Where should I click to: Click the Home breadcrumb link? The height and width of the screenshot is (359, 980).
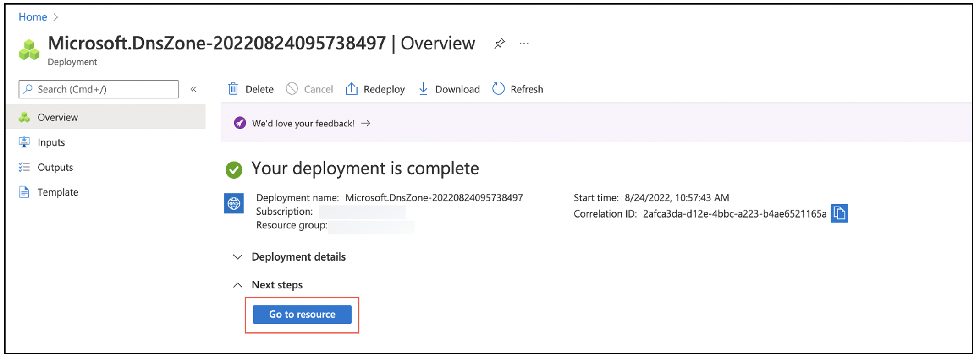(x=33, y=17)
